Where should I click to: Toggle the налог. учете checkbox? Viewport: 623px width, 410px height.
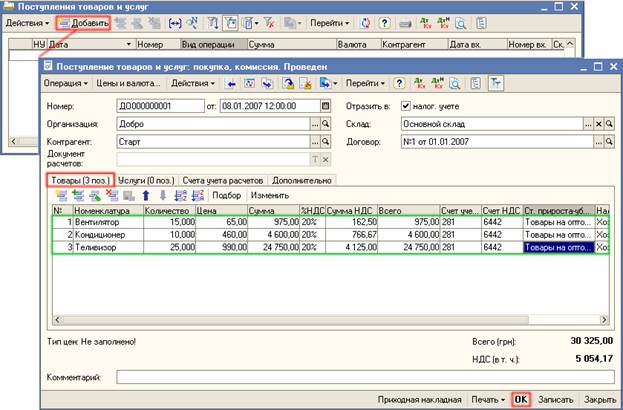click(x=405, y=106)
